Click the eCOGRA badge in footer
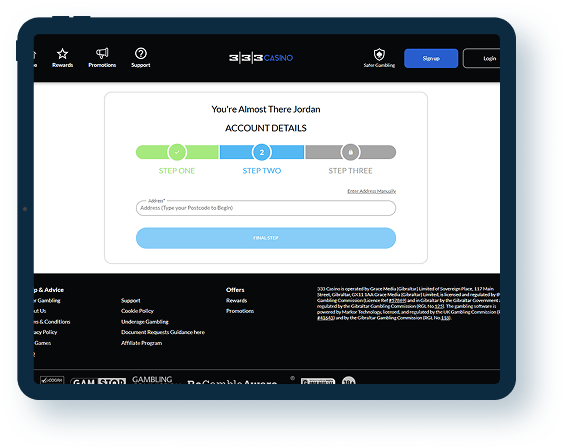The image size is (564, 448). tap(52, 380)
